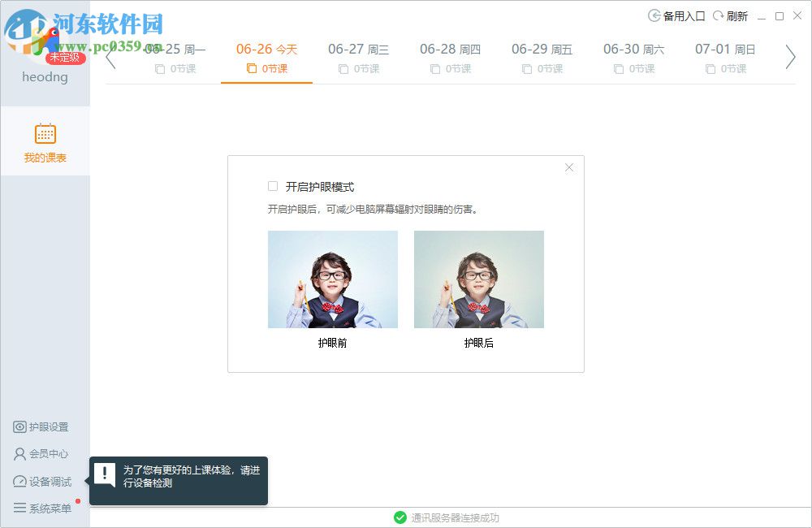Open 设备调试 device debug icon
The height and width of the screenshot is (528, 812).
click(18, 482)
